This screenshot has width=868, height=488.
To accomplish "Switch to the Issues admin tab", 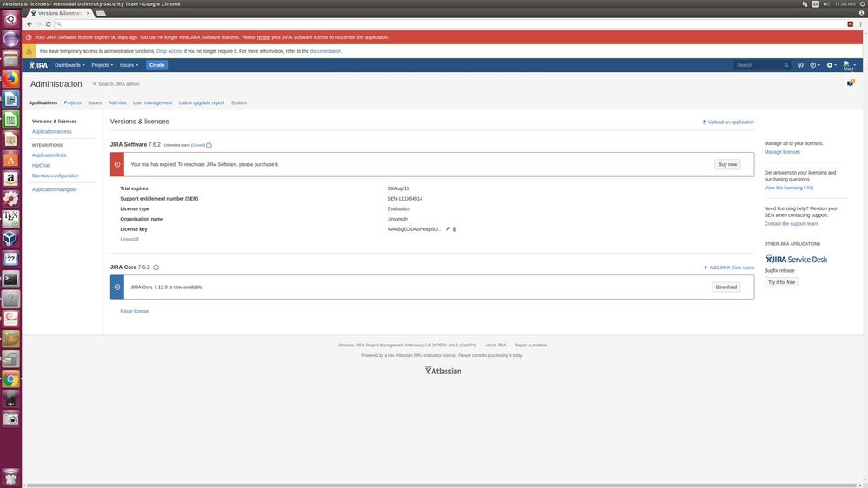I will point(95,103).
